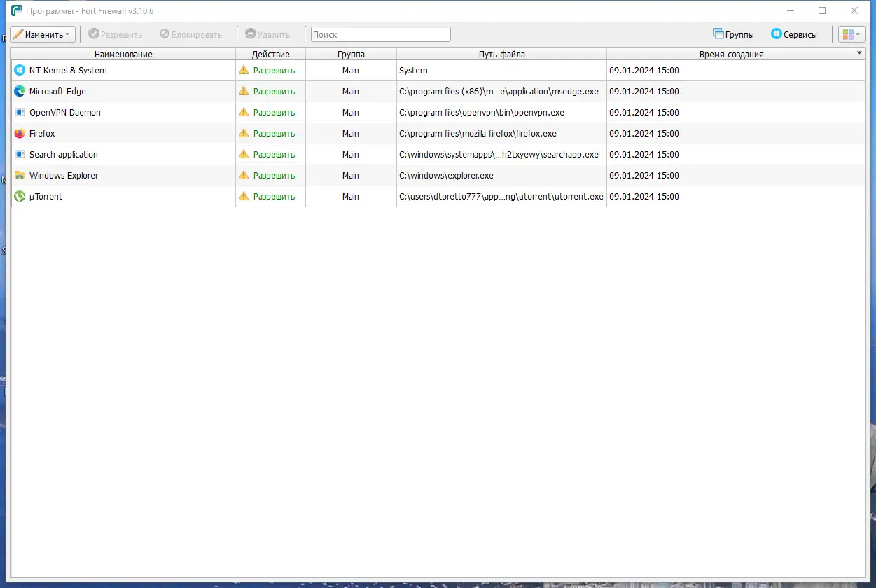
Task: Click the warning icon in OpenVPN Daemon row
Action: tap(244, 113)
